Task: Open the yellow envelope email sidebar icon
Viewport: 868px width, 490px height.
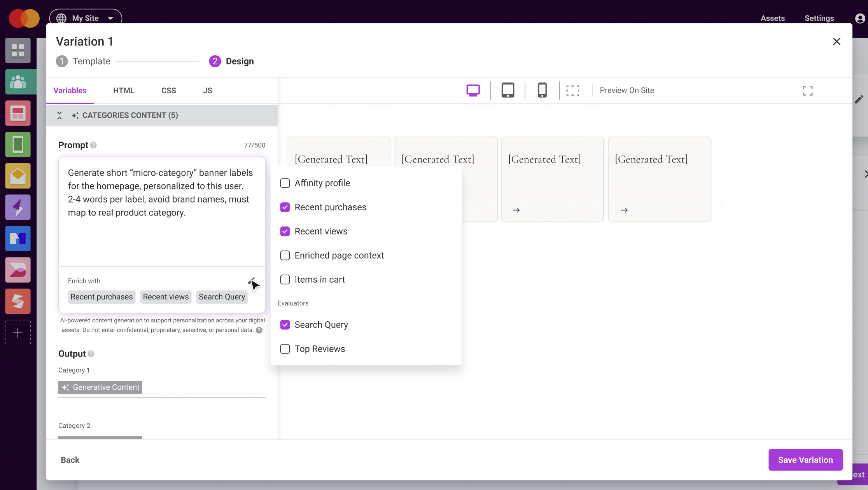Action: [18, 176]
